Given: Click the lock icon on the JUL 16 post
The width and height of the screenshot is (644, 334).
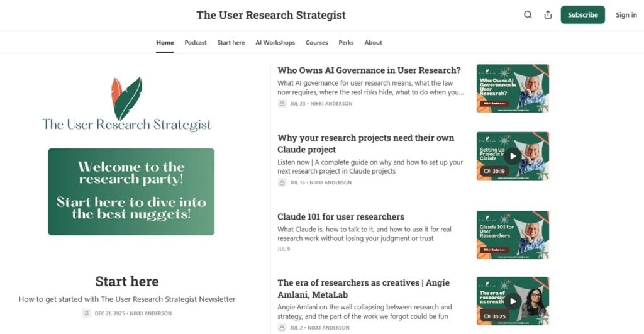Looking at the screenshot, I should pos(282,182).
